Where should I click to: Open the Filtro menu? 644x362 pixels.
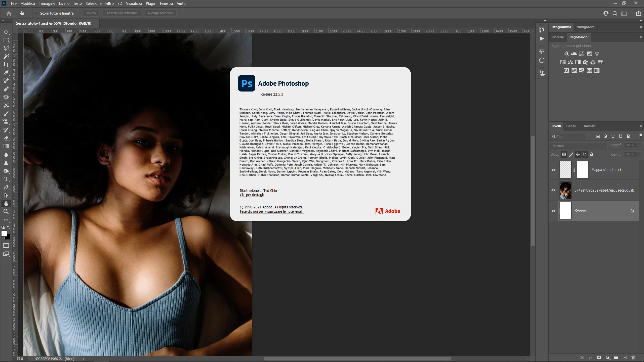pos(109,4)
